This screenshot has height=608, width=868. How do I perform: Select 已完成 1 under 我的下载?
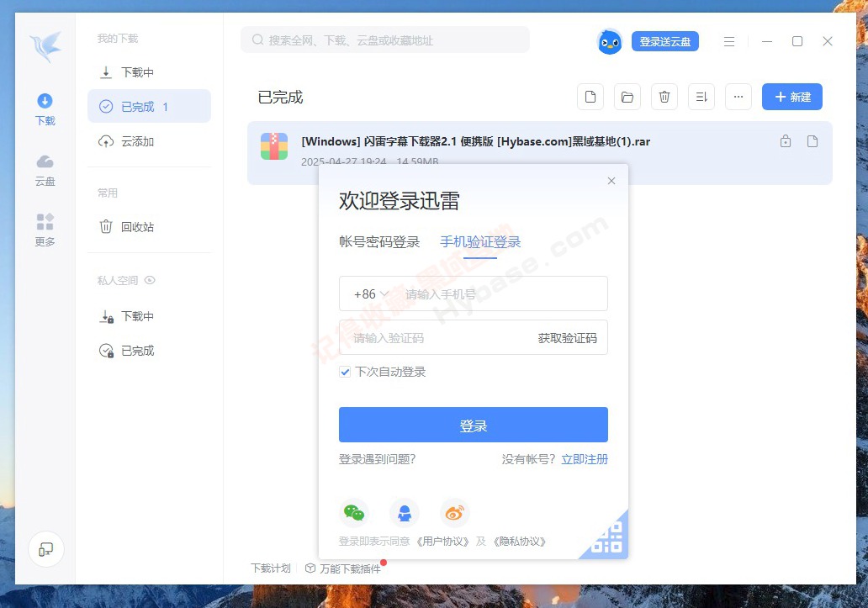[x=149, y=106]
